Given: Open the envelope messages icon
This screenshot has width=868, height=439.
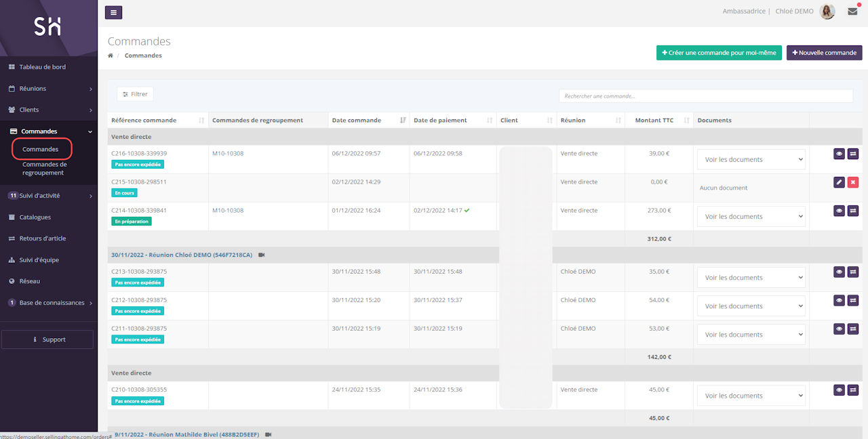Looking at the screenshot, I should pyautogui.click(x=852, y=12).
